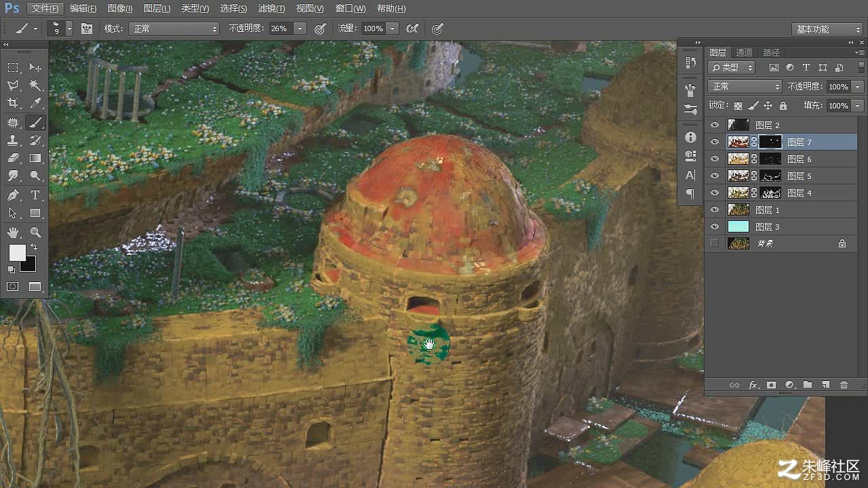The width and height of the screenshot is (868, 488).
Task: Open the 滤镜(T) menu
Action: pyautogui.click(x=272, y=9)
